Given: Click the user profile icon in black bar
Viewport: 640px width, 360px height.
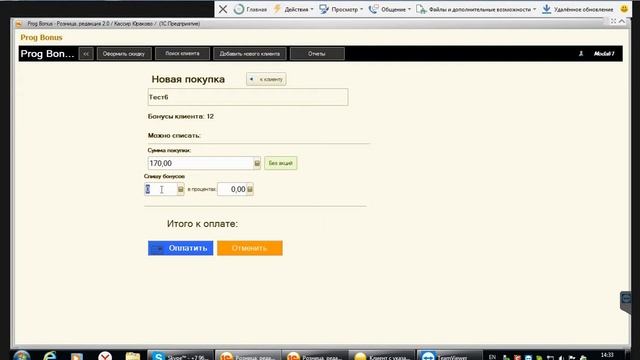Looking at the screenshot, I should [581, 53].
